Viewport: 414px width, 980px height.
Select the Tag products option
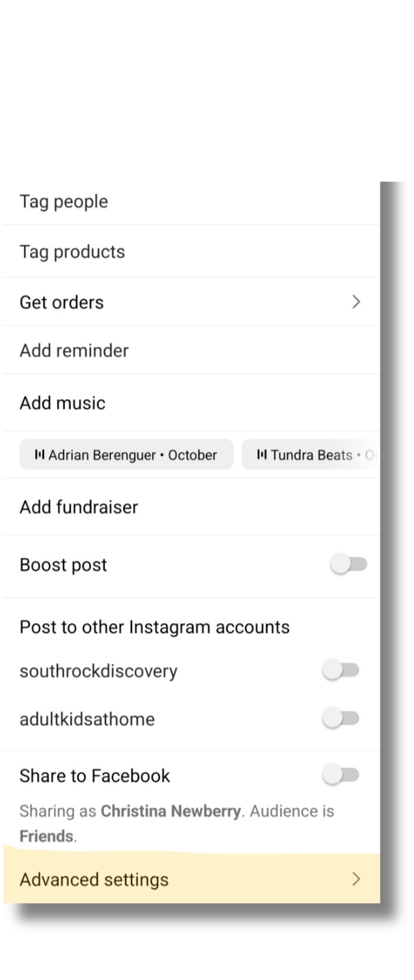pyautogui.click(x=72, y=252)
